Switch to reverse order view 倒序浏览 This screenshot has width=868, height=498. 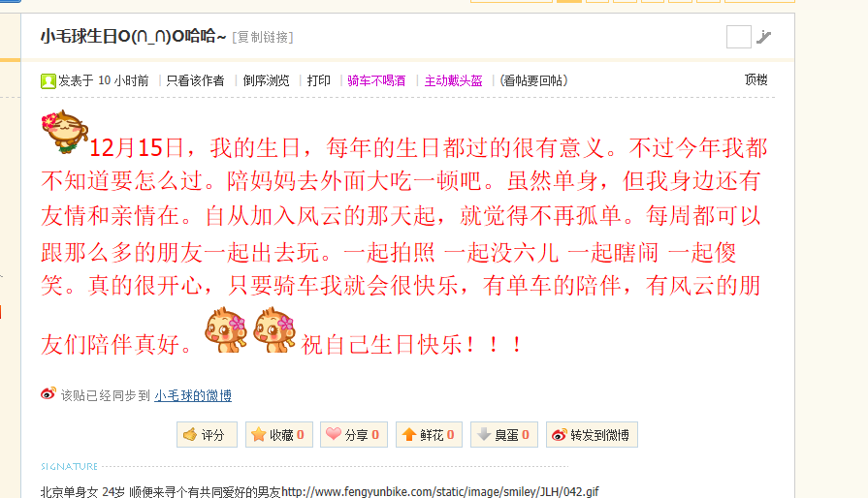[267, 80]
